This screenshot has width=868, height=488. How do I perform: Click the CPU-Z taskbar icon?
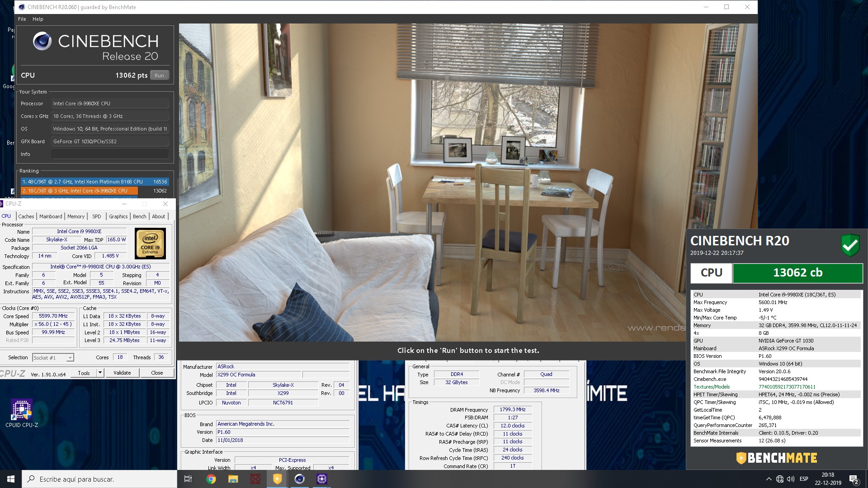(x=321, y=479)
